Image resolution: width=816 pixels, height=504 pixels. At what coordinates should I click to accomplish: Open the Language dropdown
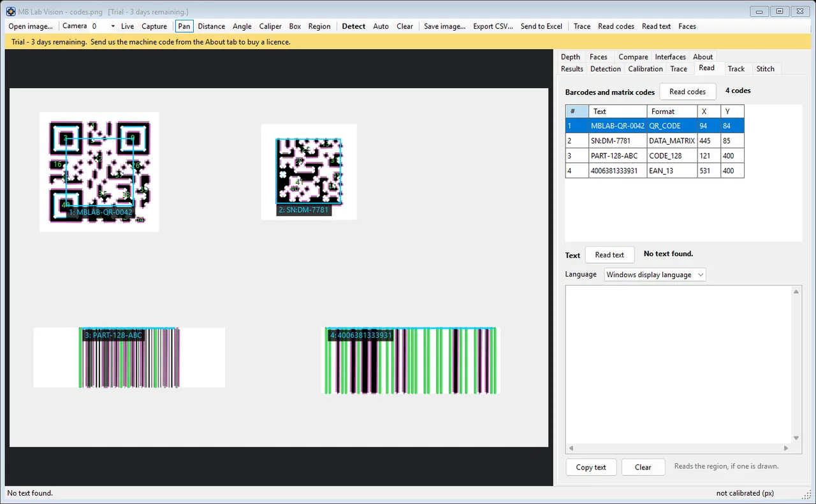[x=655, y=275]
